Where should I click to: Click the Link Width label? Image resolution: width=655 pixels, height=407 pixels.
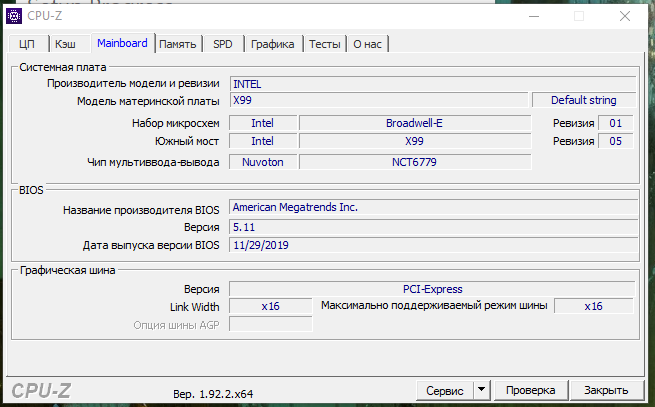[x=195, y=307]
